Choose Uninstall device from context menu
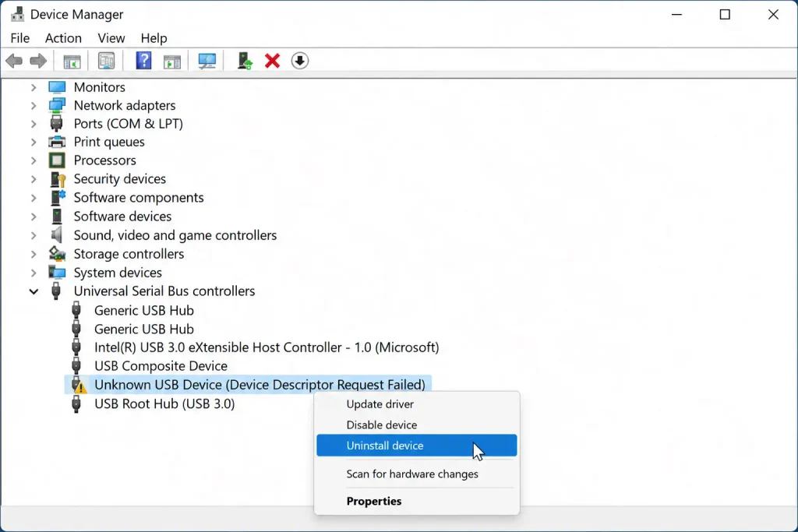 [417, 446]
